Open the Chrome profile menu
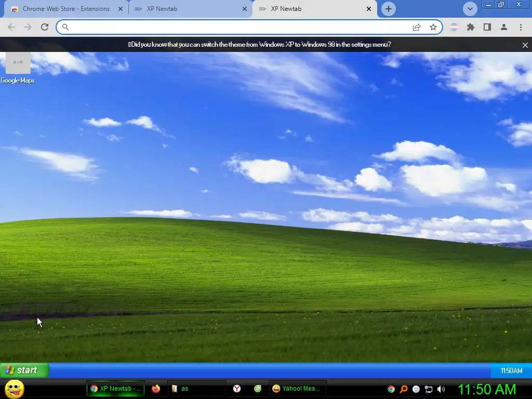This screenshot has width=532, height=399. [x=504, y=27]
